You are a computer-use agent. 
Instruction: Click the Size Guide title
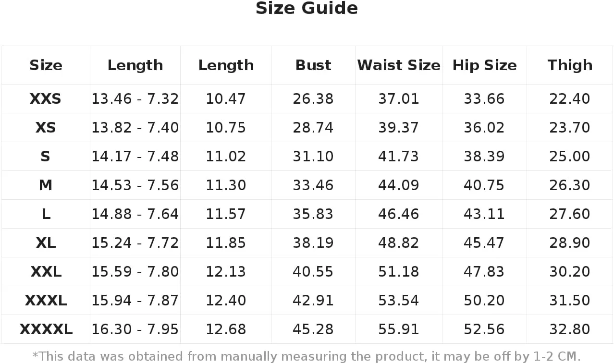(307, 8)
